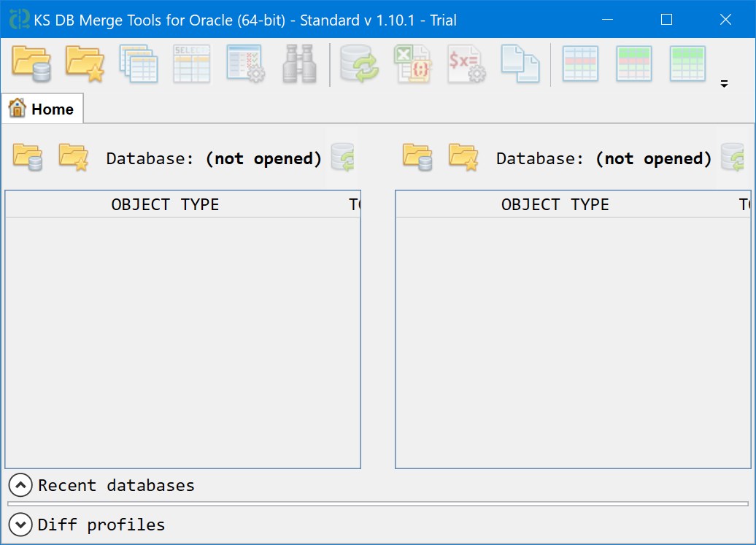The width and height of the screenshot is (756, 545).
Task: Open right-side database with folder icon
Action: pyautogui.click(x=418, y=157)
